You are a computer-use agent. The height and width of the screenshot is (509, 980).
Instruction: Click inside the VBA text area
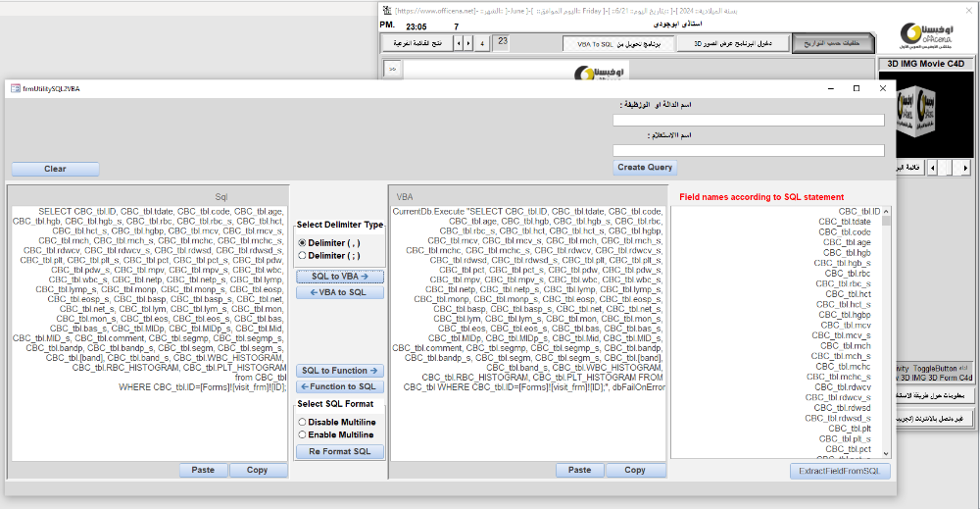click(x=528, y=333)
